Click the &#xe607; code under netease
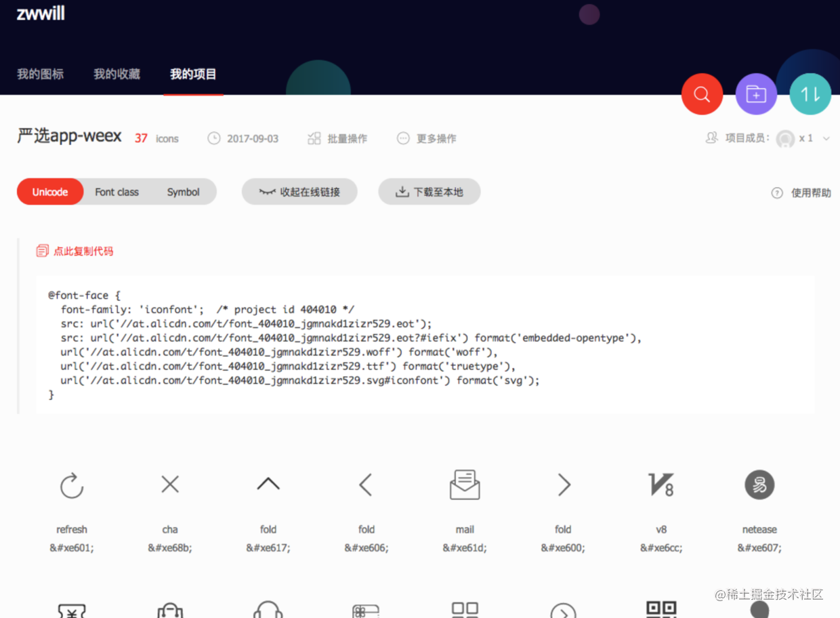 [x=759, y=548]
